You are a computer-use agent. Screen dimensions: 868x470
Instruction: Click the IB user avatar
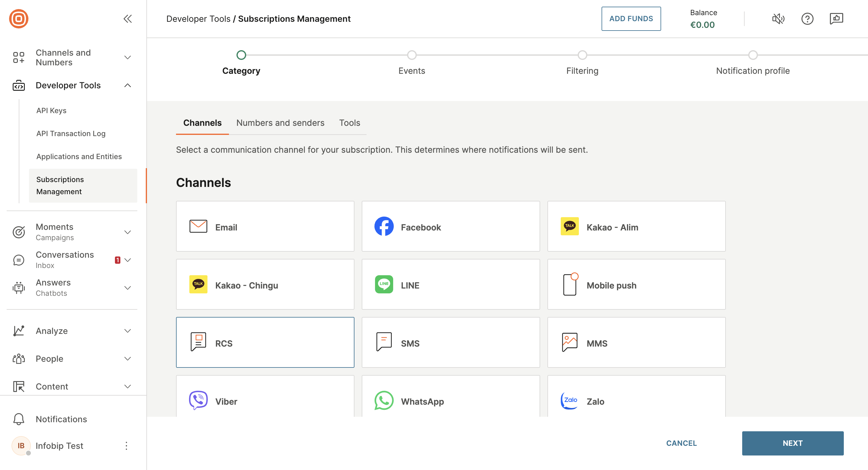21,446
